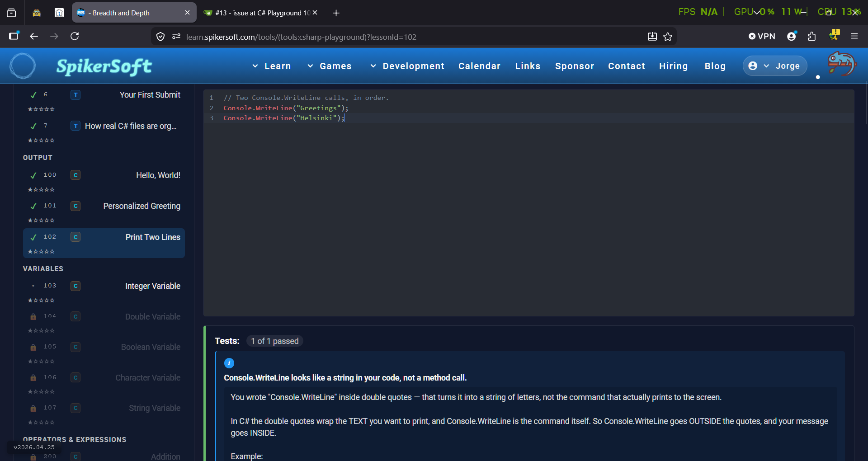Close the #13 issue tab
The image size is (868, 461).
(315, 13)
